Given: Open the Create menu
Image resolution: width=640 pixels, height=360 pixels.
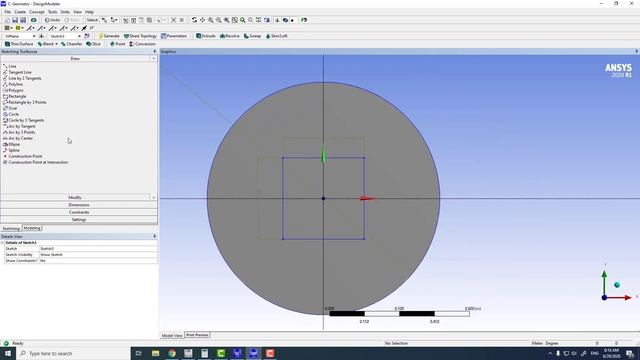Looking at the screenshot, I should coord(20,12).
